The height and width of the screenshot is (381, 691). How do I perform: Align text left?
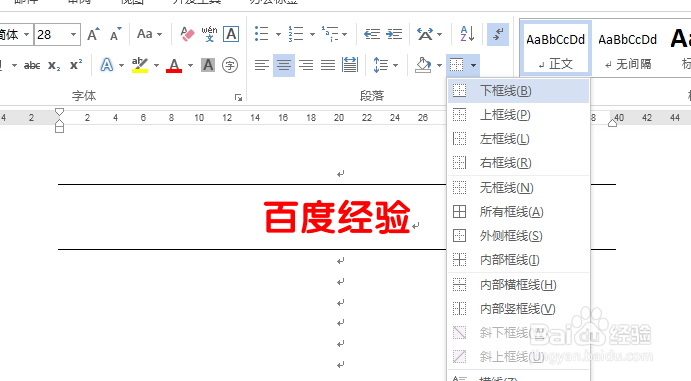[262, 65]
